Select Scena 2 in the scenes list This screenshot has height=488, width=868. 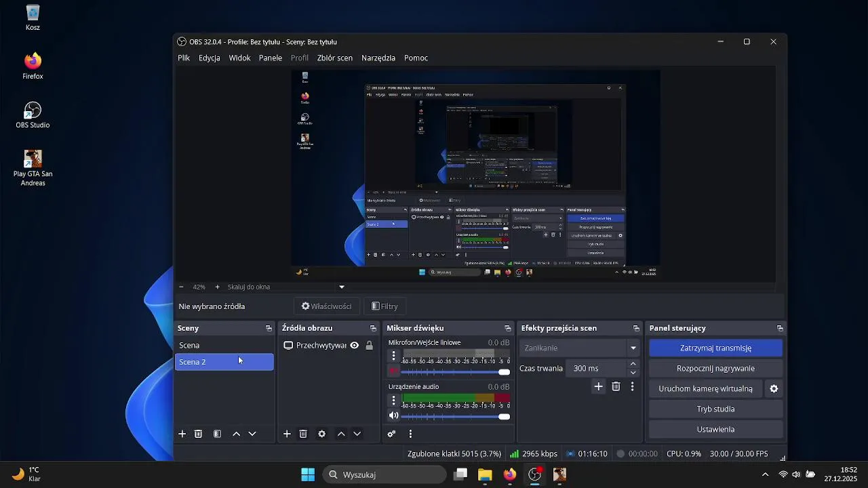click(x=224, y=362)
